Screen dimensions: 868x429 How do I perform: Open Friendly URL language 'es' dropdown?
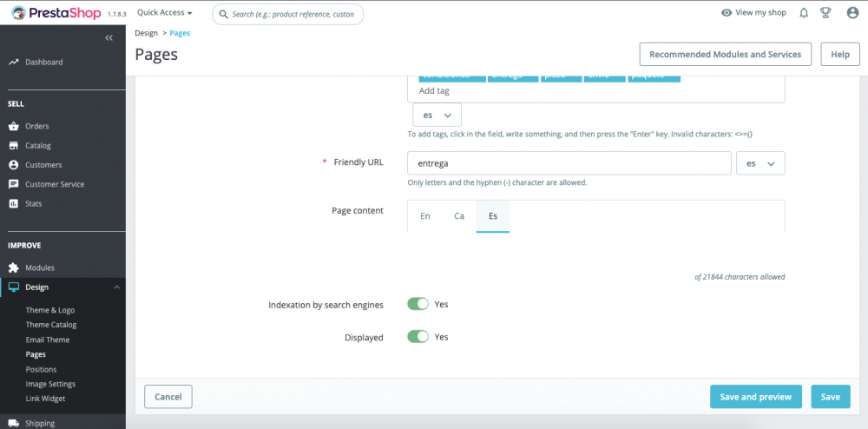(x=760, y=163)
